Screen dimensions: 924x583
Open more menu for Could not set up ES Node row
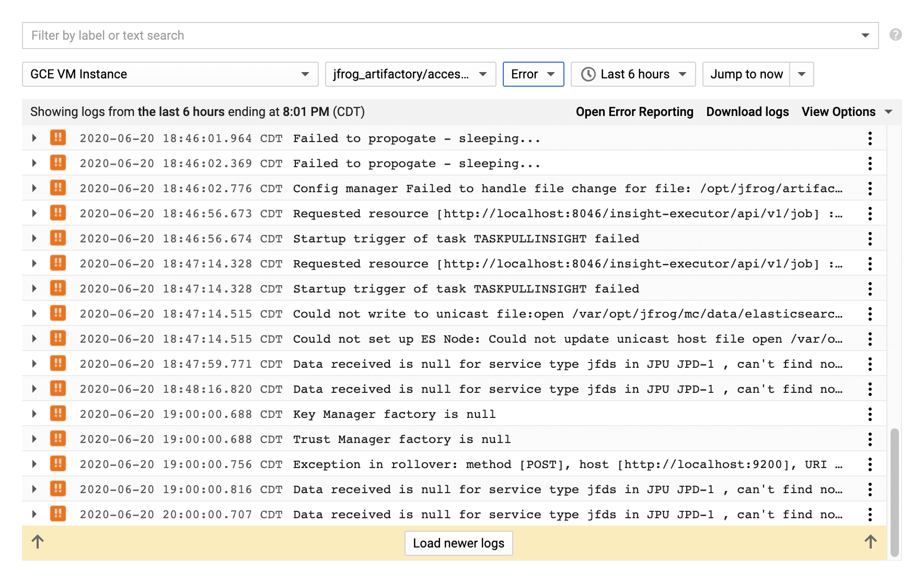coord(870,339)
